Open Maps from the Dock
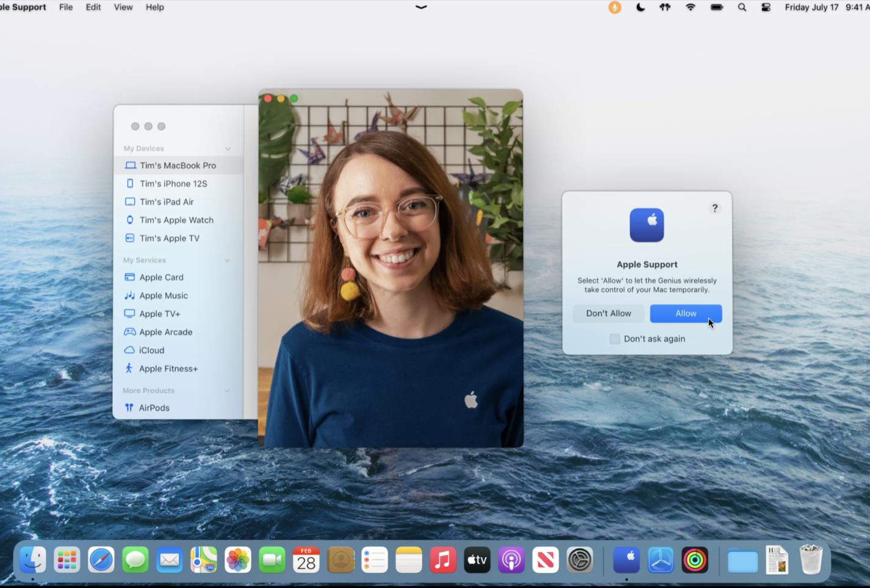 pyautogui.click(x=204, y=559)
